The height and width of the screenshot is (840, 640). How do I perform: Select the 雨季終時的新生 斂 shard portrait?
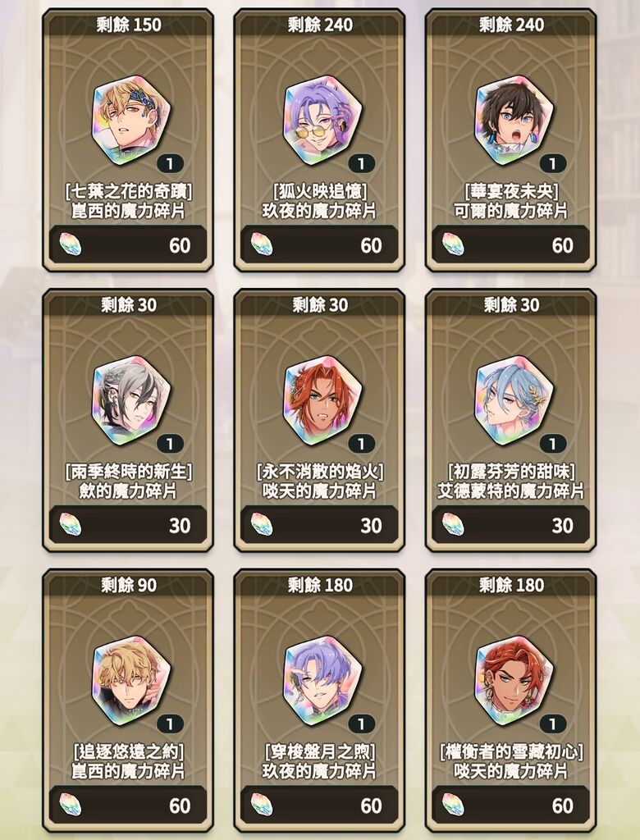tap(131, 400)
